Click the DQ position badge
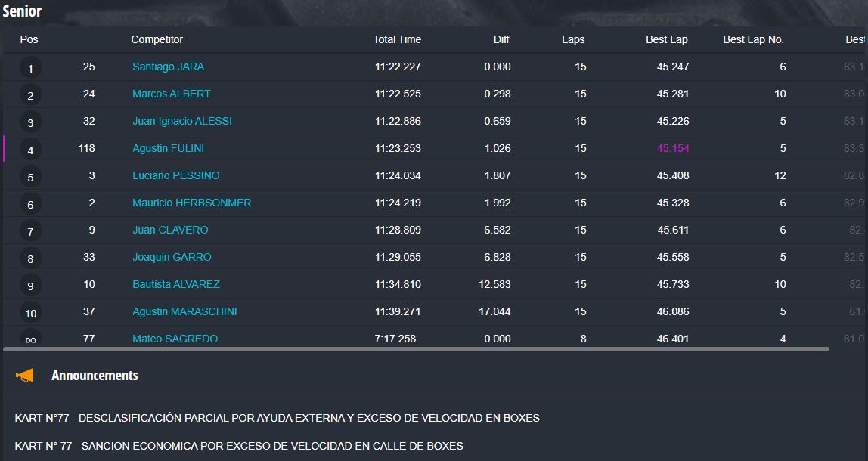This screenshot has width=868, height=461. [x=30, y=339]
